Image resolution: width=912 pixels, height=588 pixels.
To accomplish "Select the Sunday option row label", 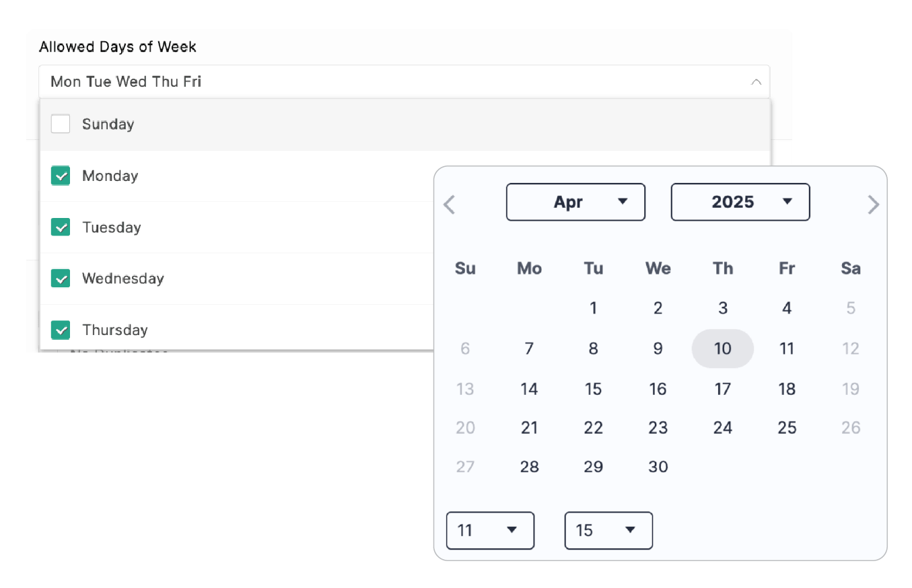I will tap(108, 124).
